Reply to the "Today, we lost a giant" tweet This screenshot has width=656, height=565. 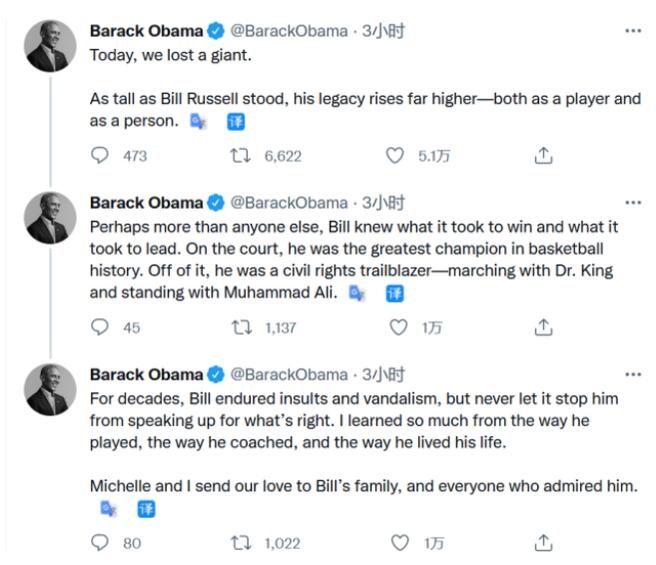[x=100, y=156]
